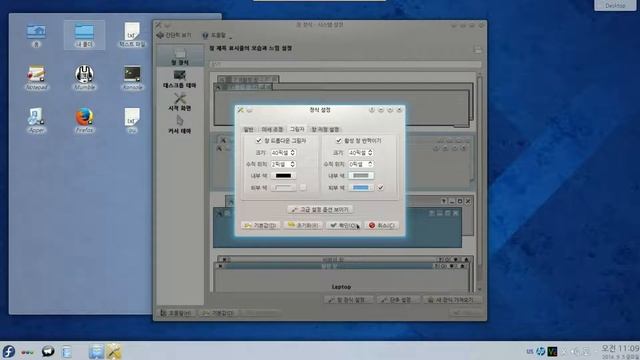Screen dimensions: 640x360
Task: Open the disabled shadow outer color swatch
Action: pos(283,187)
